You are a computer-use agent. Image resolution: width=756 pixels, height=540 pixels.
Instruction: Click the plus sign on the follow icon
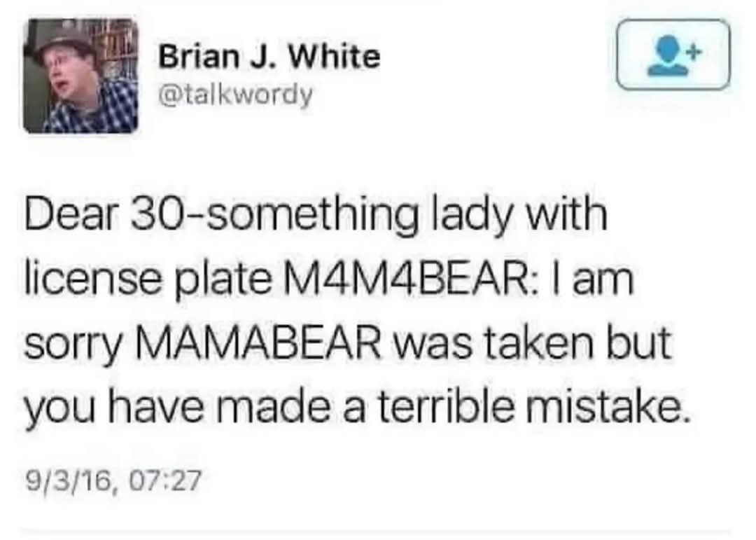pyautogui.click(x=692, y=49)
